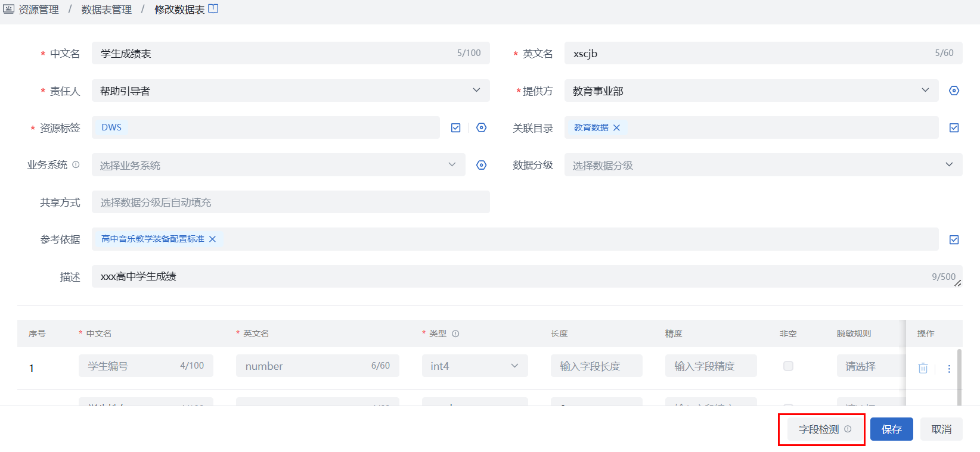Open the help book icon beside 修改数据表
The width and height of the screenshot is (980, 452).
(x=213, y=8)
